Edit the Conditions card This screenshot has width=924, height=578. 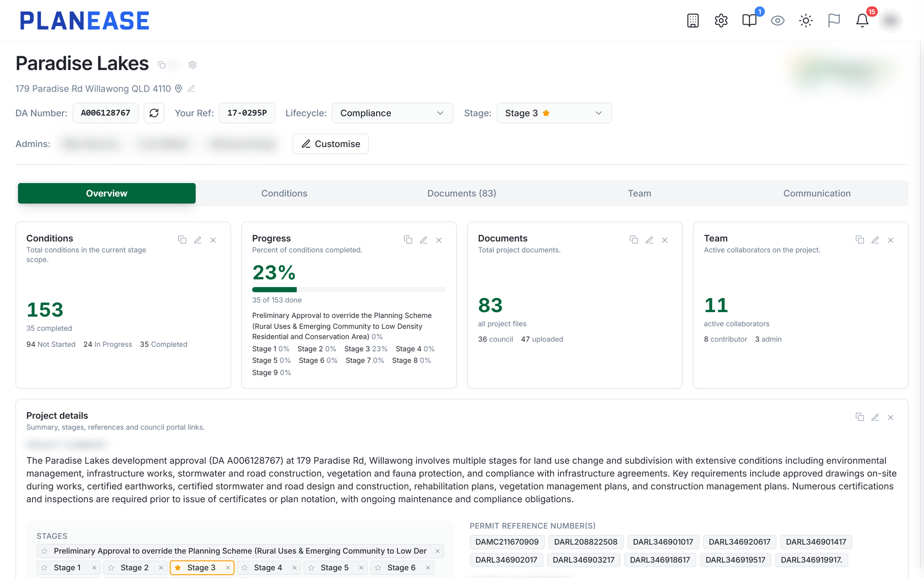coord(198,240)
